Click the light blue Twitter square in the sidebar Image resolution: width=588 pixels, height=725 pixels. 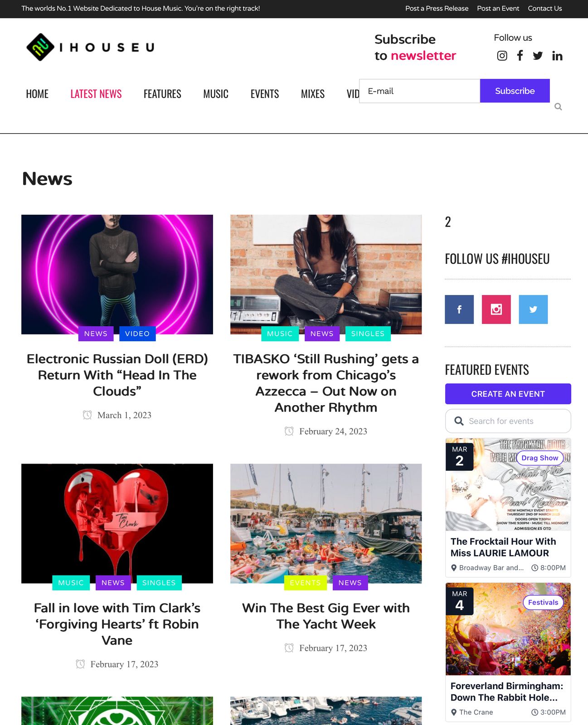(x=533, y=309)
